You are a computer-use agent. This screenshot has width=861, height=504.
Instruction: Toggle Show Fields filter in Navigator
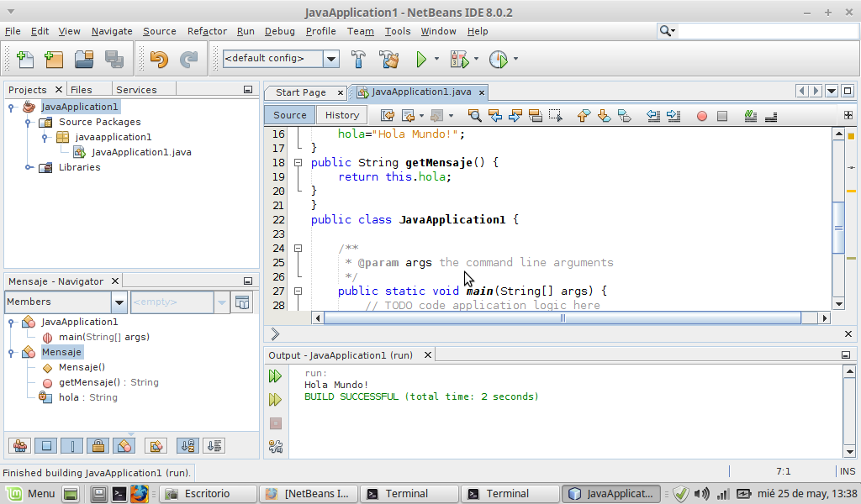[47, 445]
